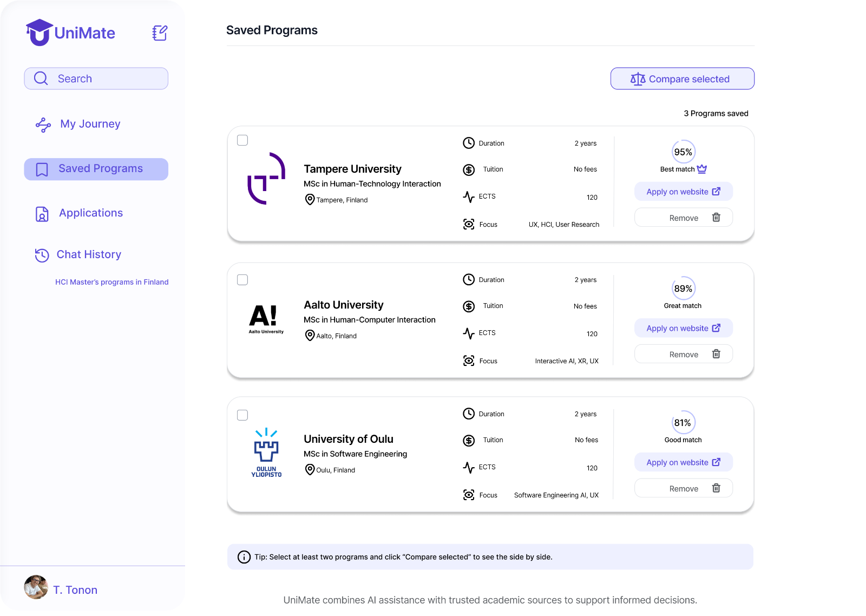Click location pin next to Tampere, Finland
This screenshot has width=866, height=616.
[x=310, y=200]
